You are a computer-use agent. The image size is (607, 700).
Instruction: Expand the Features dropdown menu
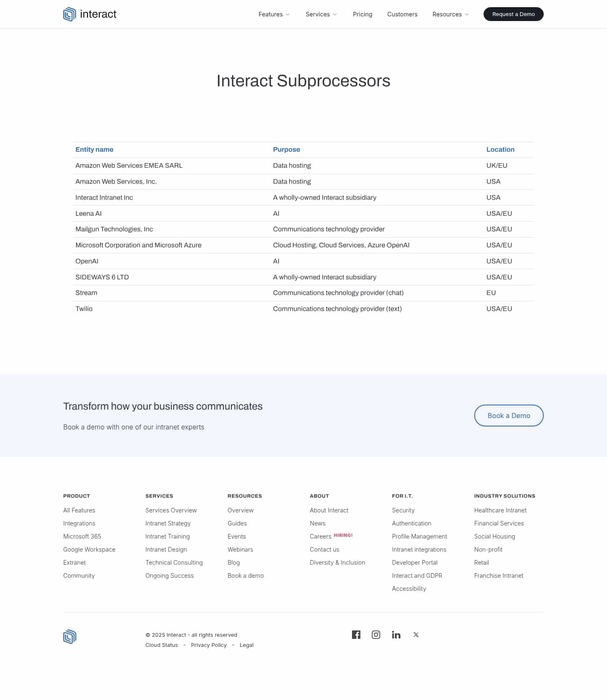(274, 14)
